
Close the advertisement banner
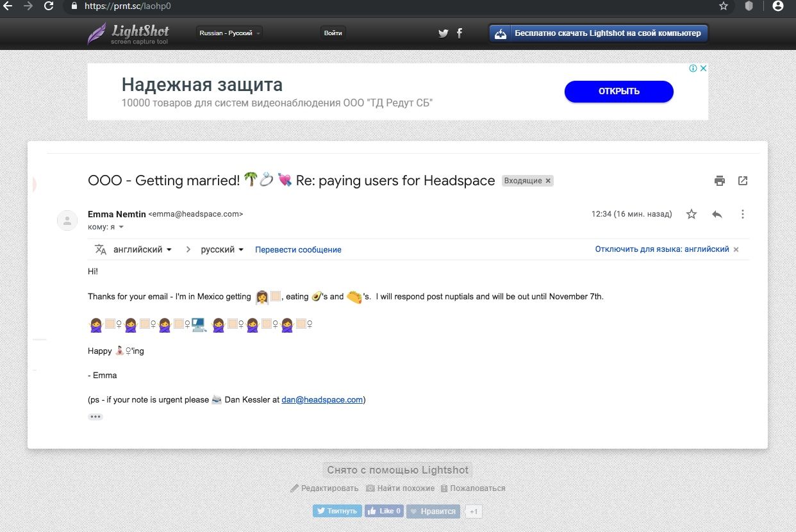pyautogui.click(x=703, y=69)
